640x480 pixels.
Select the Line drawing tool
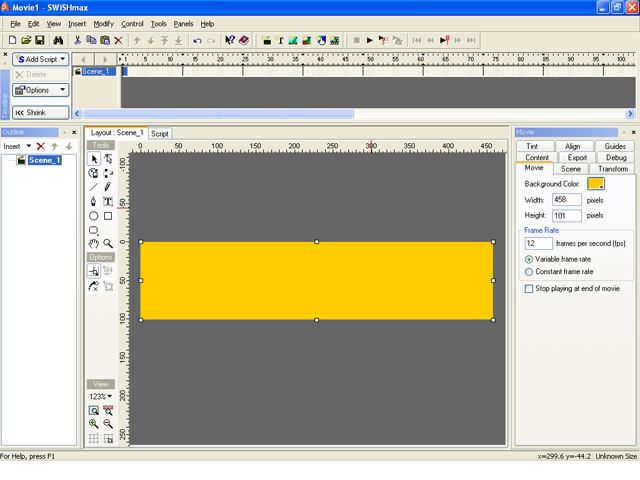(x=94, y=187)
